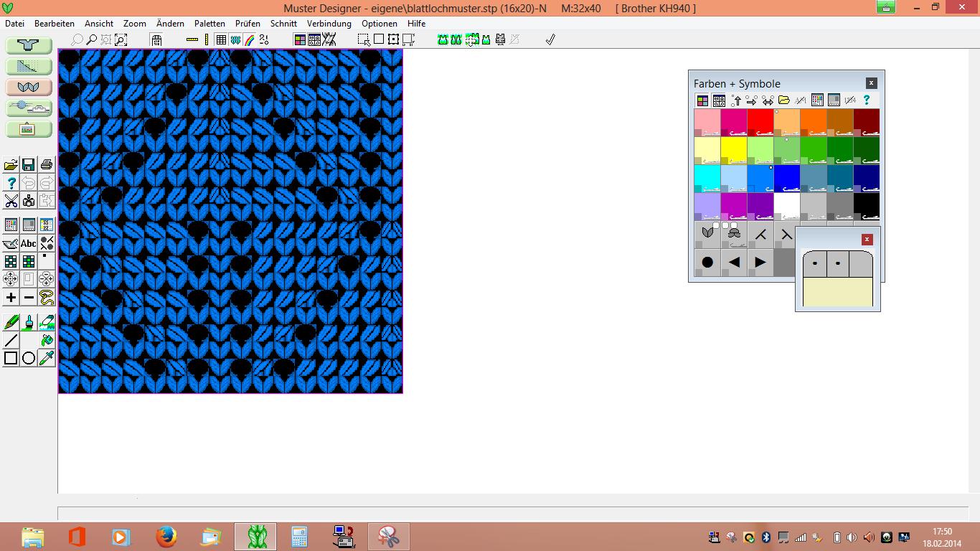
Task: Choose the circle shape tool
Action: [x=29, y=358]
